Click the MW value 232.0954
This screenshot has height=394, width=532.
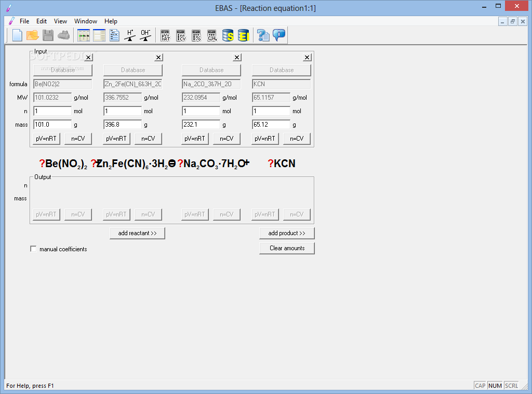pyautogui.click(x=201, y=97)
